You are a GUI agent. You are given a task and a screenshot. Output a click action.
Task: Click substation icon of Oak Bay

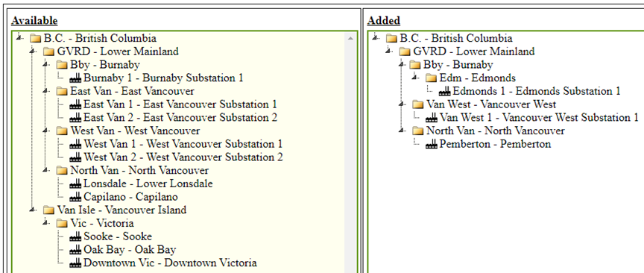tap(75, 250)
